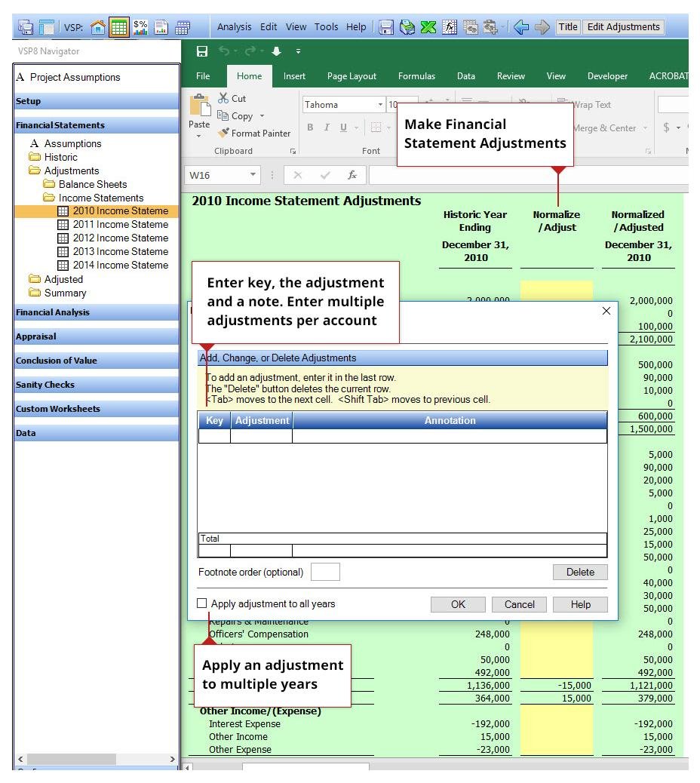Image resolution: width=700 pixels, height=783 pixels.
Task: Click OK in the adjustments dialog
Action: coord(458,604)
